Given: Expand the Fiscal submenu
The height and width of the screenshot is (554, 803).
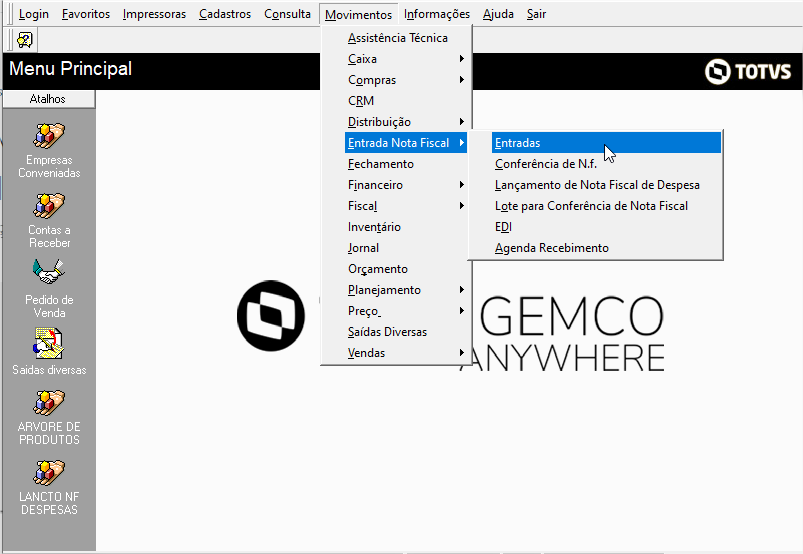Looking at the screenshot, I should 406,206.
